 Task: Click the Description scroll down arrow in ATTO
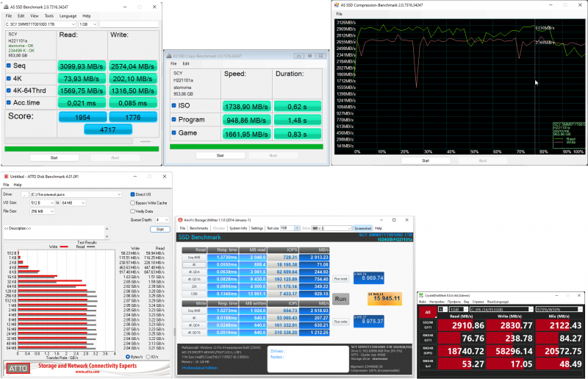(107, 237)
